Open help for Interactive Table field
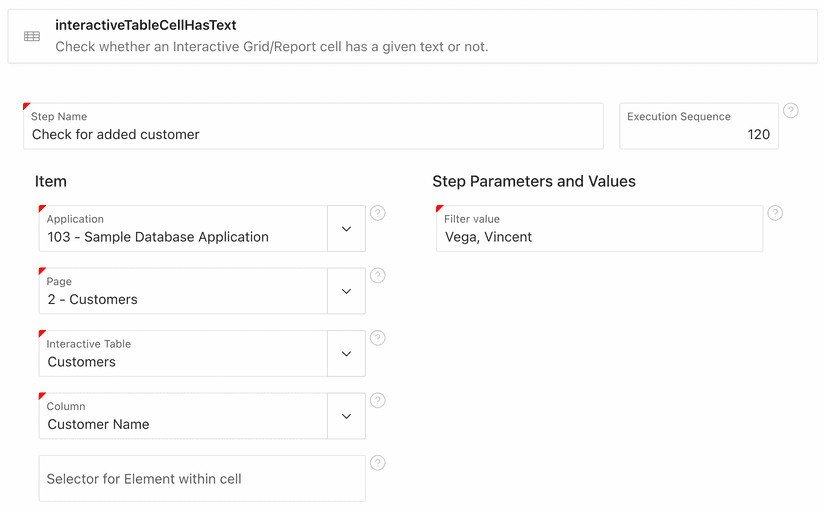 click(x=378, y=338)
